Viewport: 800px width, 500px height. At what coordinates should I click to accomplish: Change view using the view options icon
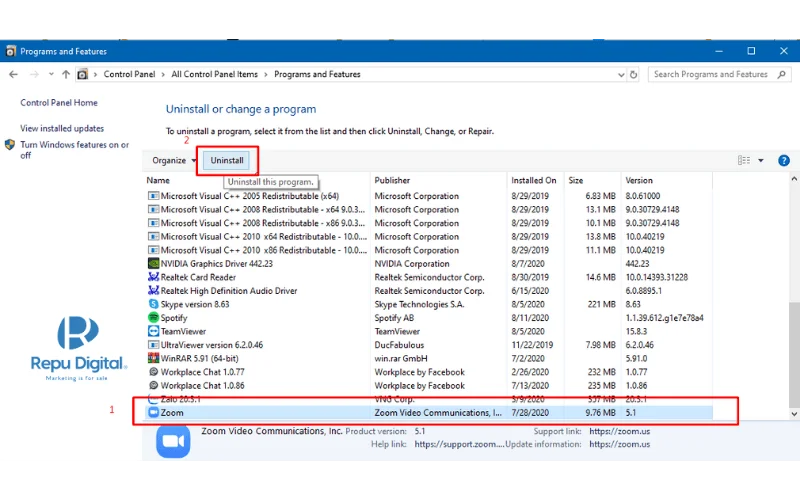[744, 160]
